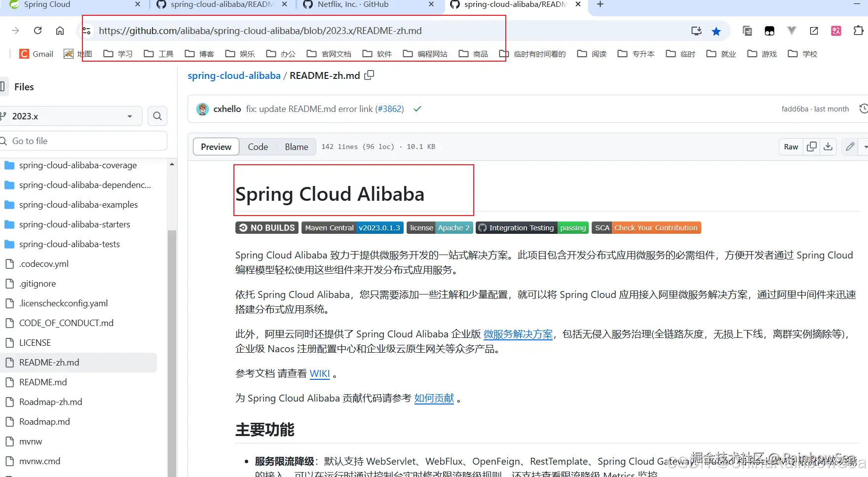Follow the 微服务解决方案 link

coord(518,334)
